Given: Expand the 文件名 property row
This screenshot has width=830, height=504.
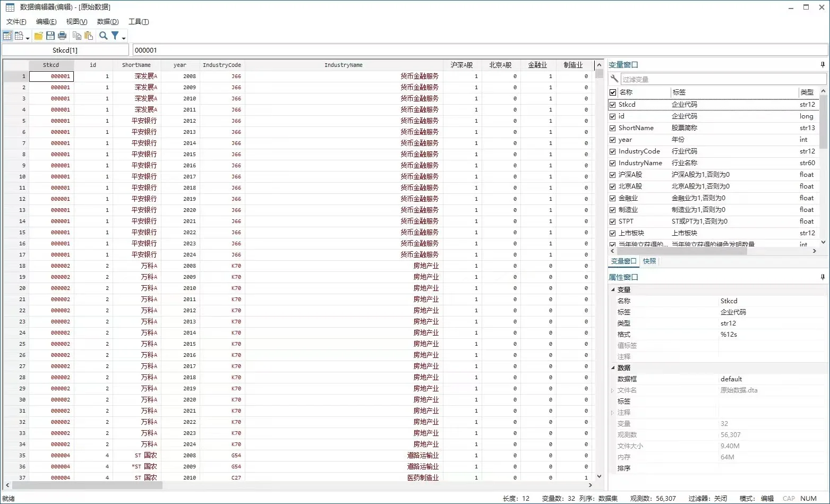Looking at the screenshot, I should (613, 390).
